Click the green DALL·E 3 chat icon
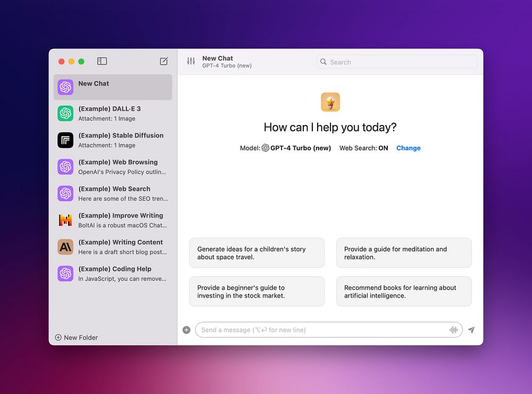Viewport: 532px width, 394px height. click(x=65, y=113)
